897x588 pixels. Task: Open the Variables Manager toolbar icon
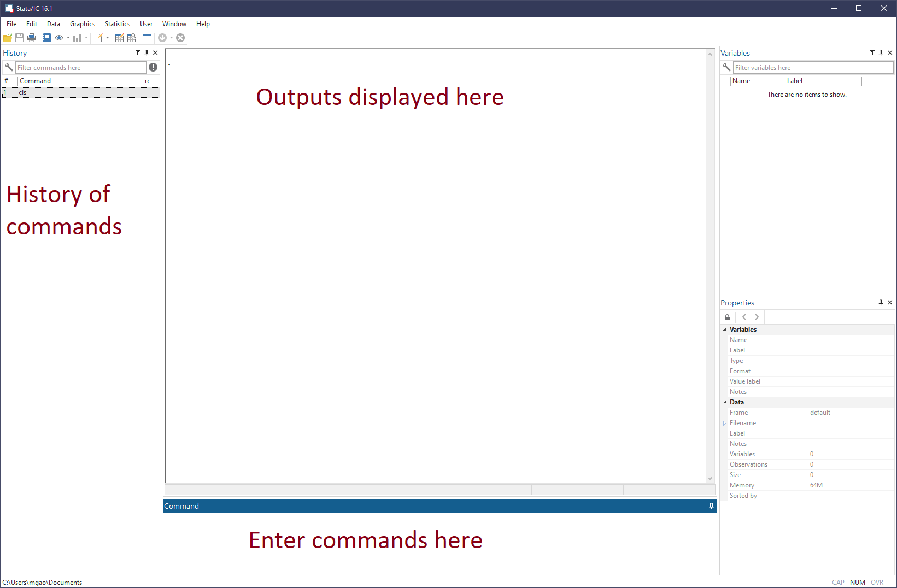pos(147,38)
